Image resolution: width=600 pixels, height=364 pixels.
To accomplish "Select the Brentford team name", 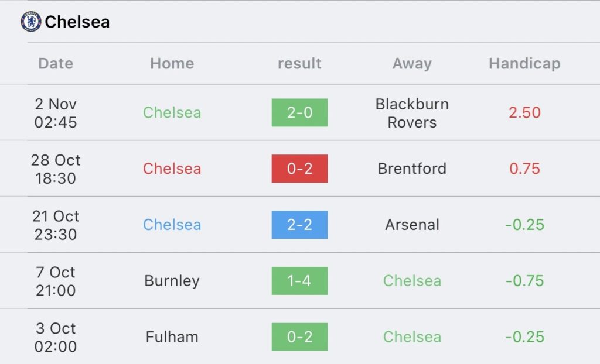I will click(412, 169).
